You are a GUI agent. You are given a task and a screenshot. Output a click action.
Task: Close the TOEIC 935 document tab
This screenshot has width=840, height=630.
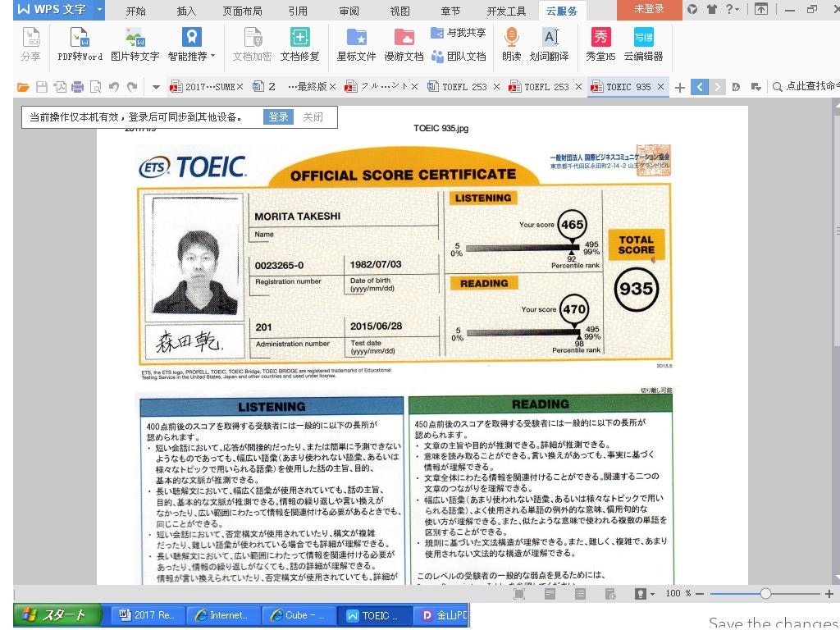click(660, 87)
